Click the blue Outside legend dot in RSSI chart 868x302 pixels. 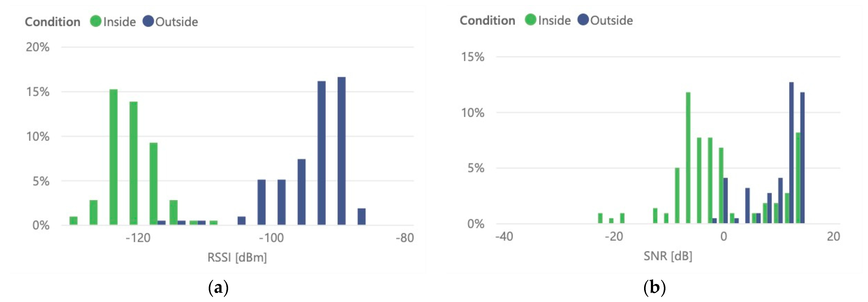148,21
